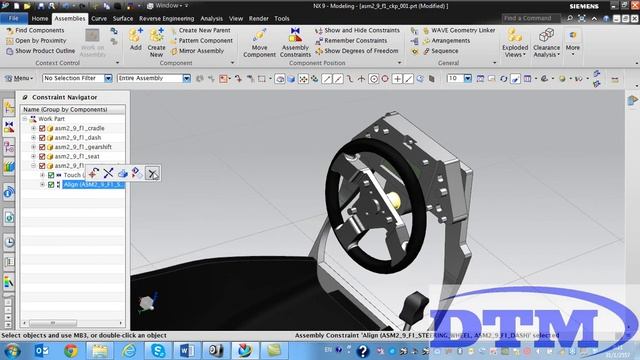Select the Align constraint row

pos(93,184)
